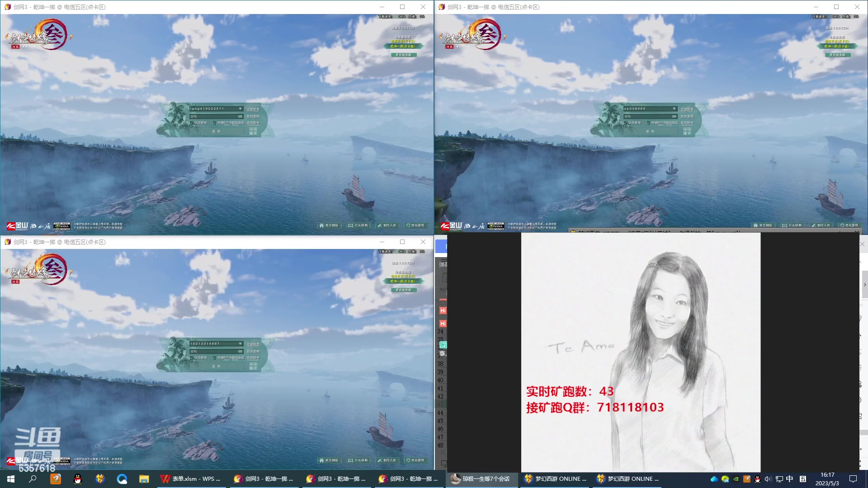
Task: Open File Explorer from taskbar
Action: click(144, 479)
